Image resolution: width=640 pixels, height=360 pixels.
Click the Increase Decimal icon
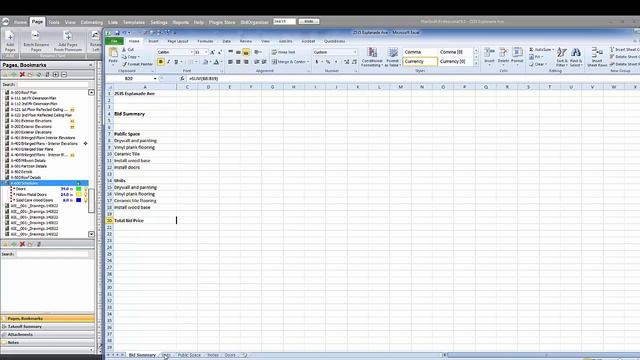coord(347,62)
